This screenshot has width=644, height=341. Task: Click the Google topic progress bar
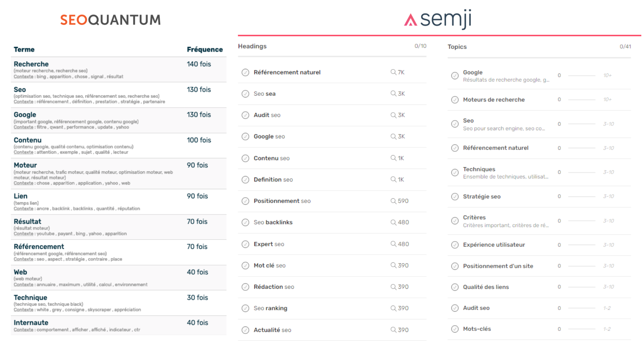(x=582, y=76)
